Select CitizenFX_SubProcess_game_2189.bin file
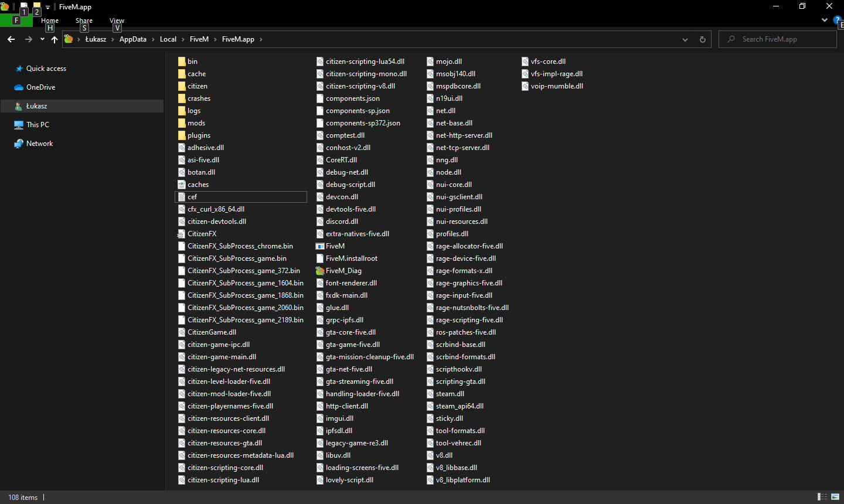Screen dimensions: 844x504 (241, 320)
